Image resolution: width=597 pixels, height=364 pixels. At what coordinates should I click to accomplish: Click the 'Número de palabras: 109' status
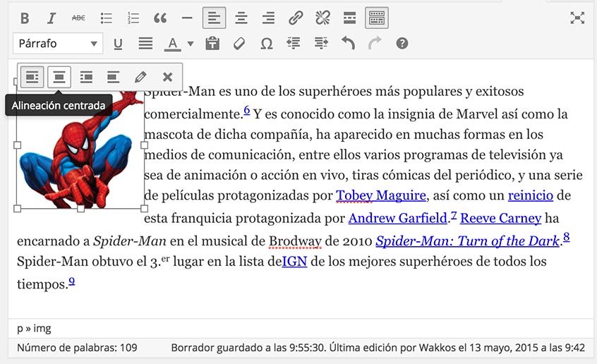[x=77, y=348]
